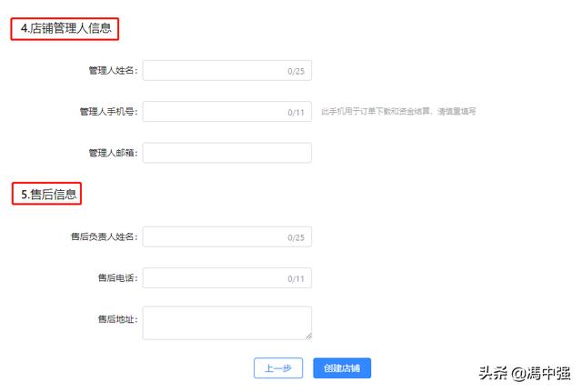
Task: Click the phone number hint text beside 管理人手机号
Action: tap(398, 111)
